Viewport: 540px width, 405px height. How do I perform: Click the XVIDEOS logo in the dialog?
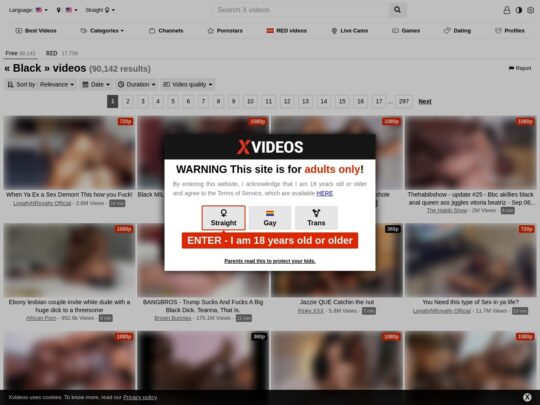(270, 147)
